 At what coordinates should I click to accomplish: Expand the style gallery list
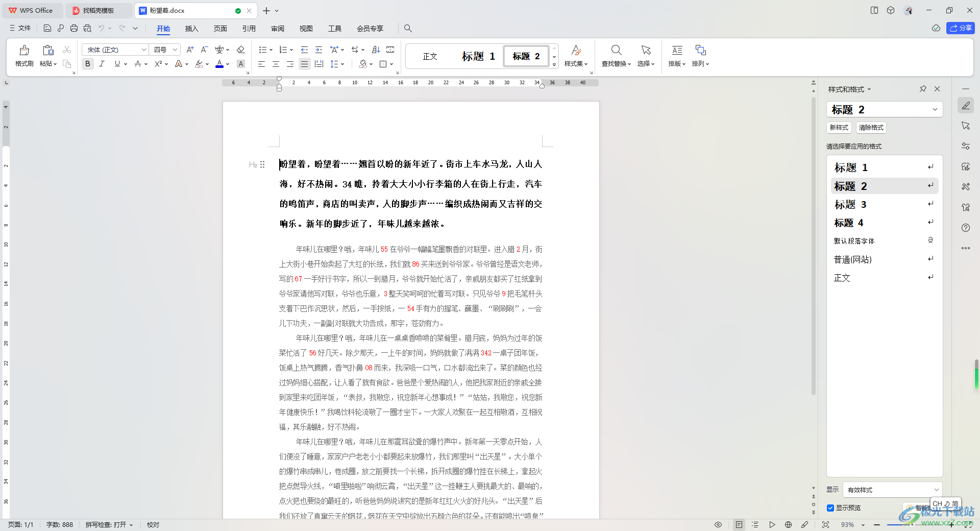[554, 64]
